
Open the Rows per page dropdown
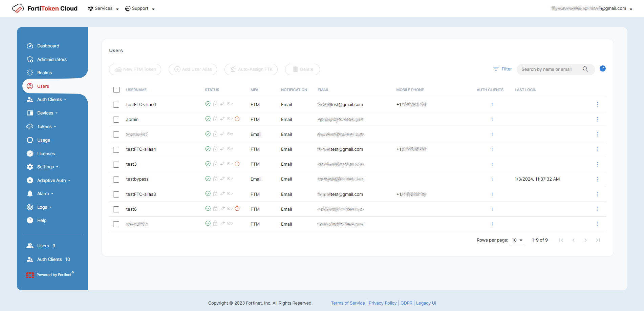pos(517,240)
